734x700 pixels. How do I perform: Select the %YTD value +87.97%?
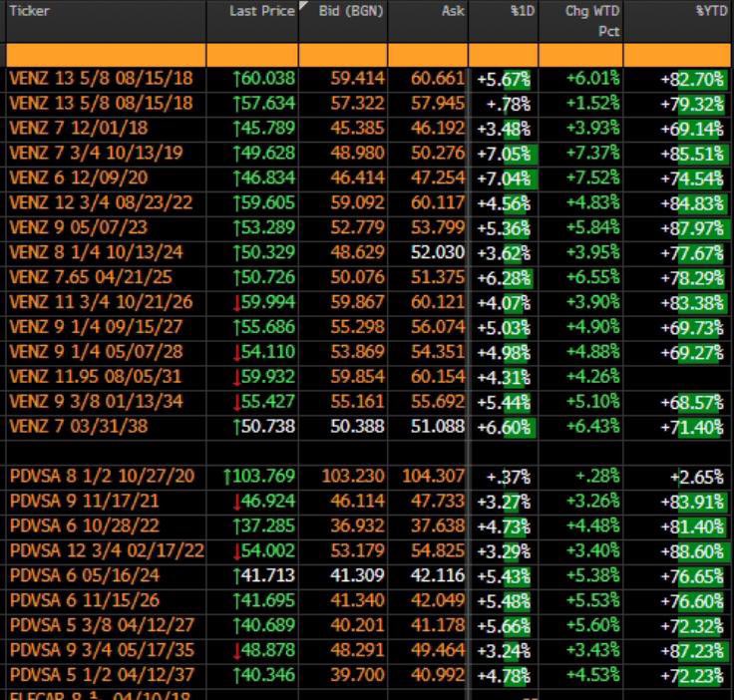692,228
